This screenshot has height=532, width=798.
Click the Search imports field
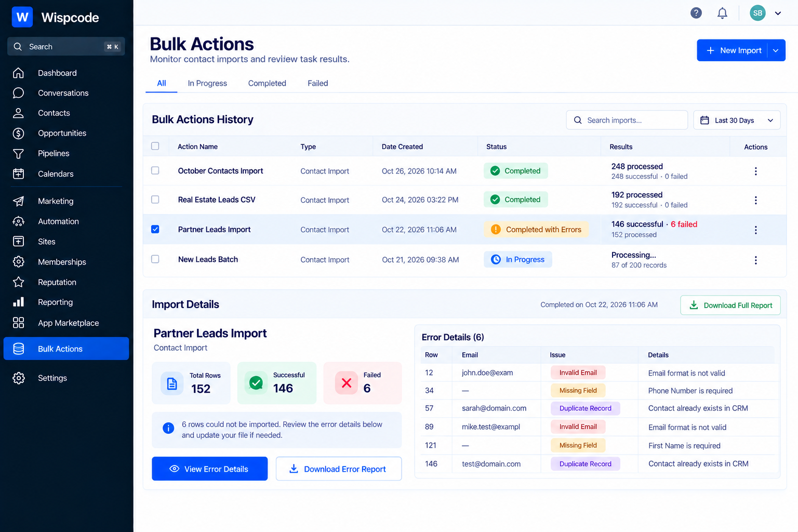627,120
